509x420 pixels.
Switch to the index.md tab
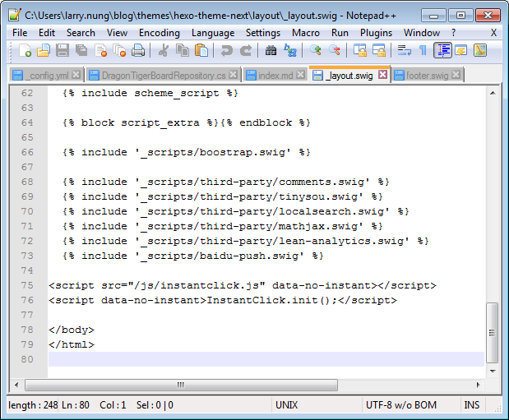(275, 76)
